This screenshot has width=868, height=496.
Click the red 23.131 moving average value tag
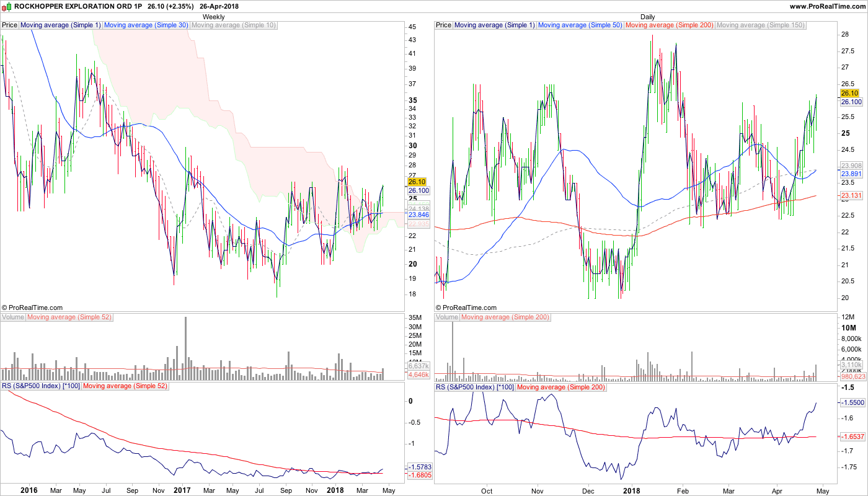click(852, 195)
